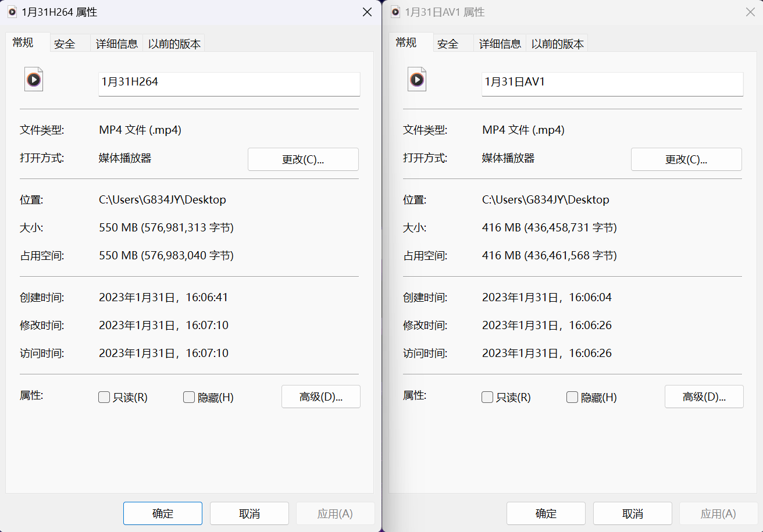Open 高级(D)... in AV1 window

[x=704, y=397]
